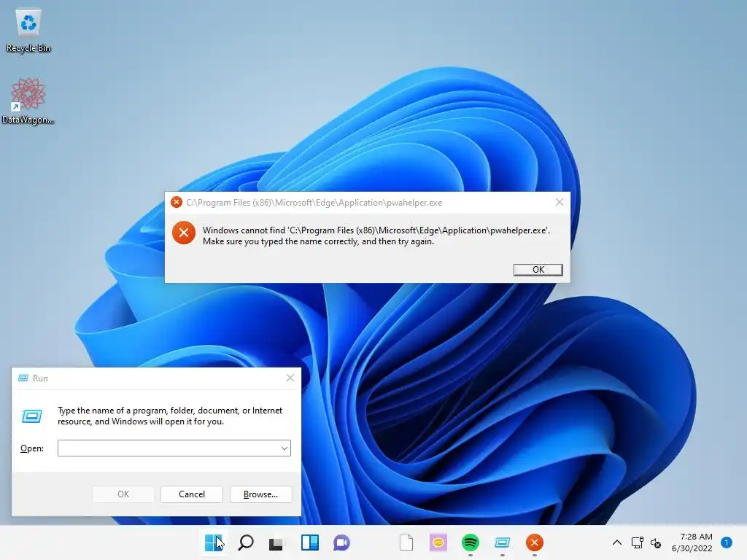Open taskbar Search magnifier

point(246,542)
